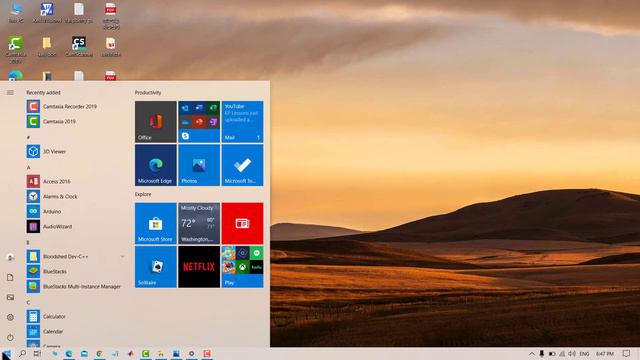The width and height of the screenshot is (640, 360).
Task: Open the red News tile
Action: 242,223
